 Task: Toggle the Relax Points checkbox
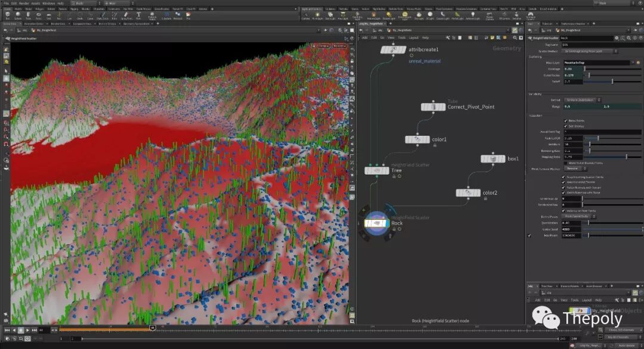pos(565,120)
